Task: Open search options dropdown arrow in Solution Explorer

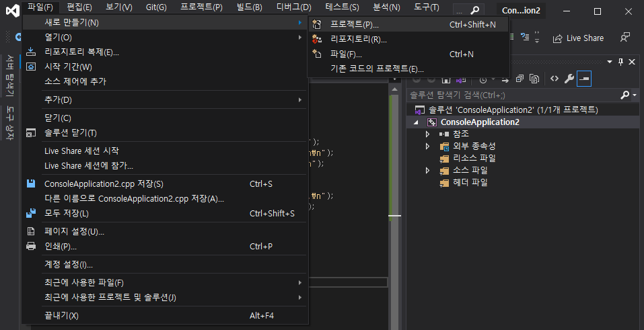Action: [635, 95]
